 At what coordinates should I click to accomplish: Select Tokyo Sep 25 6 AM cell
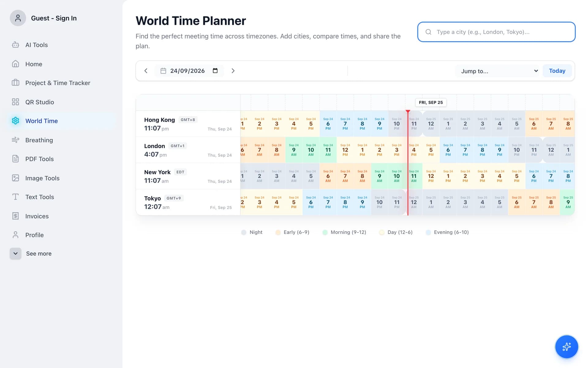click(517, 202)
